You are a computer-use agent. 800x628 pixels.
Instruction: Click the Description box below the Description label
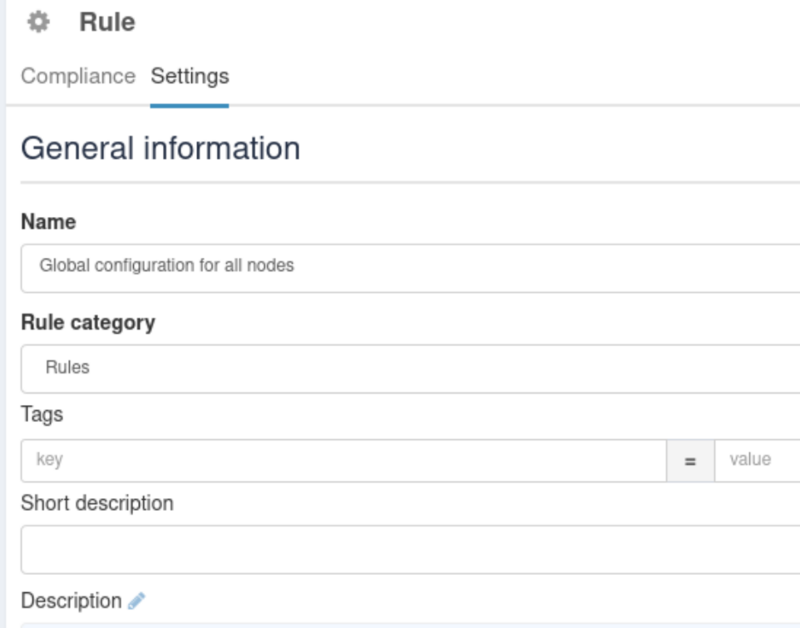coord(410,625)
